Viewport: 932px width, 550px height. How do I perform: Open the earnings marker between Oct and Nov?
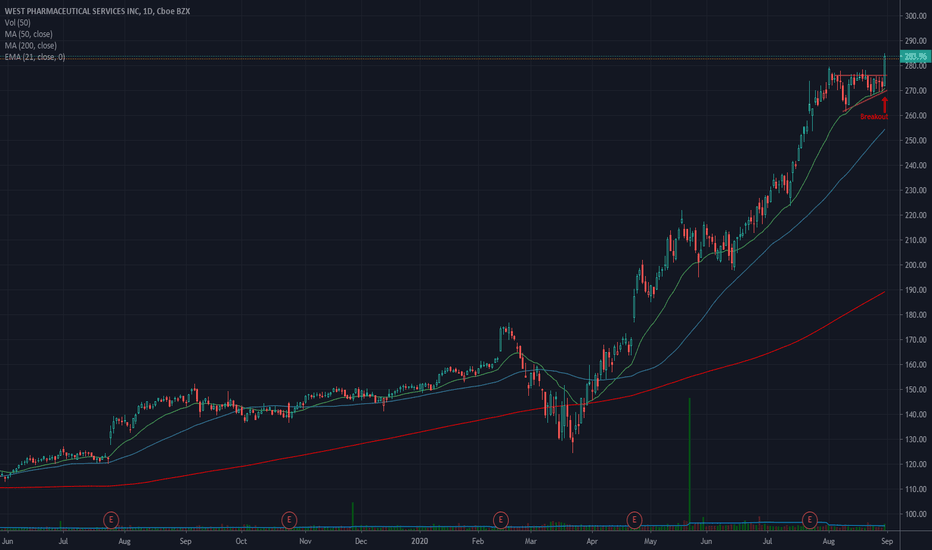coord(289,520)
